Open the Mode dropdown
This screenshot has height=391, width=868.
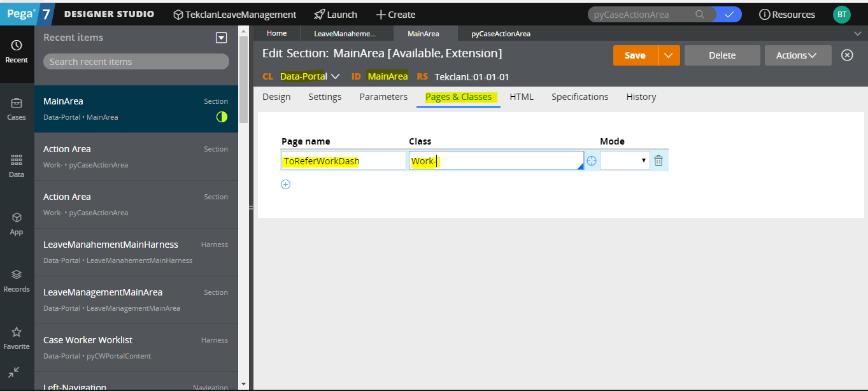pos(625,160)
